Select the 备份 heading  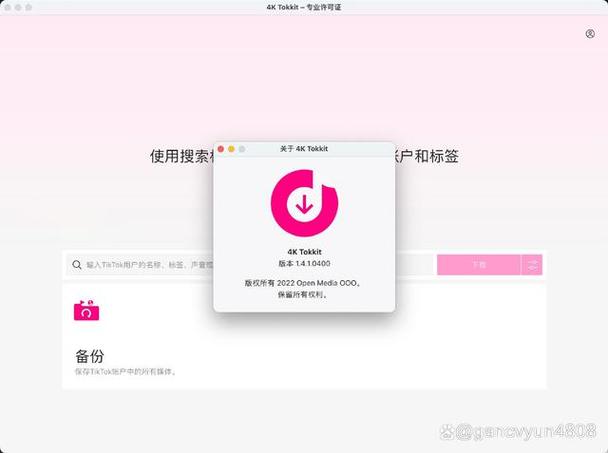click(90, 356)
